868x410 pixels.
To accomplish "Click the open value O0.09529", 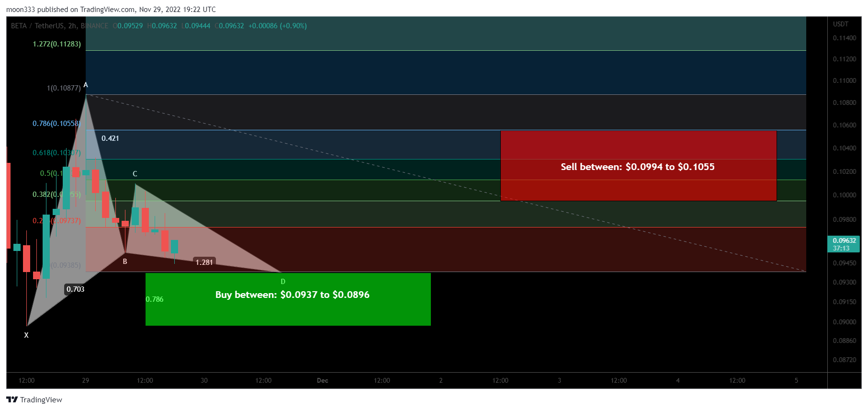I will click(128, 26).
